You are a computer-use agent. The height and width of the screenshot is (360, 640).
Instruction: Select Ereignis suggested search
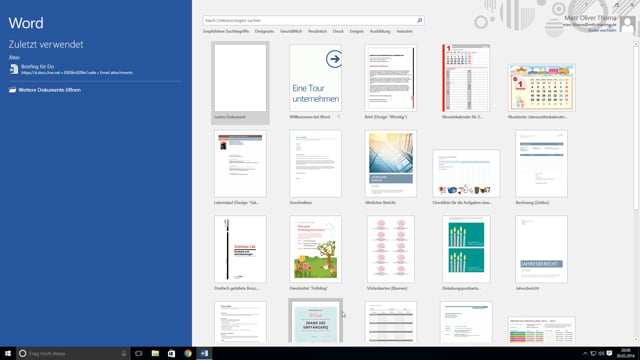[357, 31]
